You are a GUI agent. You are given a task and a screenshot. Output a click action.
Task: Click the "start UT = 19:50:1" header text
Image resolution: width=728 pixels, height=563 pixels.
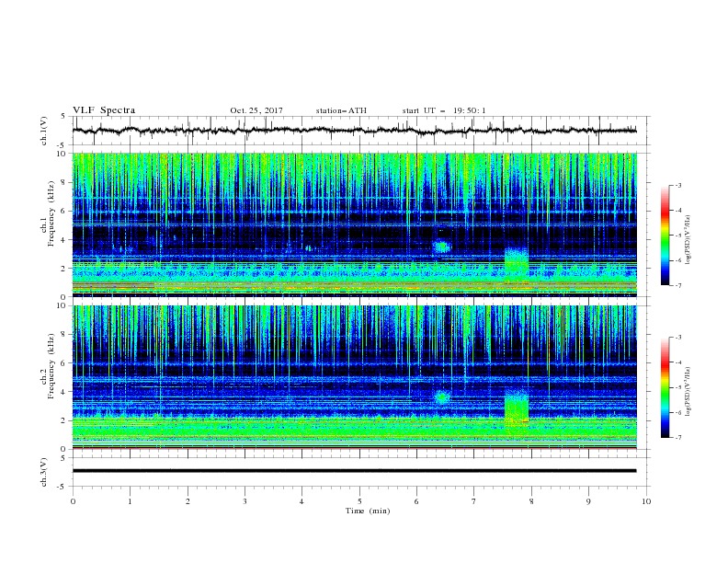[444, 110]
